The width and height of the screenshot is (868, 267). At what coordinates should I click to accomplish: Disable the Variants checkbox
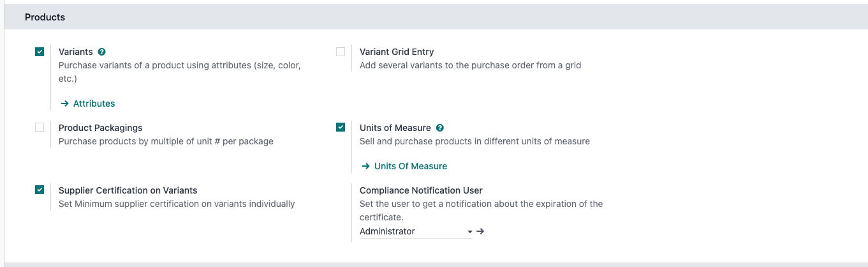pyautogui.click(x=40, y=52)
